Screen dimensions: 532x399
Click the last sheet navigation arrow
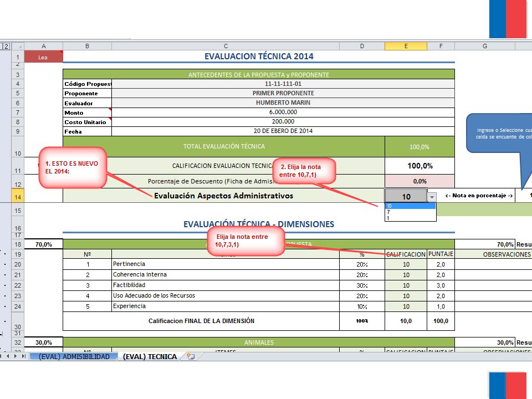point(23,356)
